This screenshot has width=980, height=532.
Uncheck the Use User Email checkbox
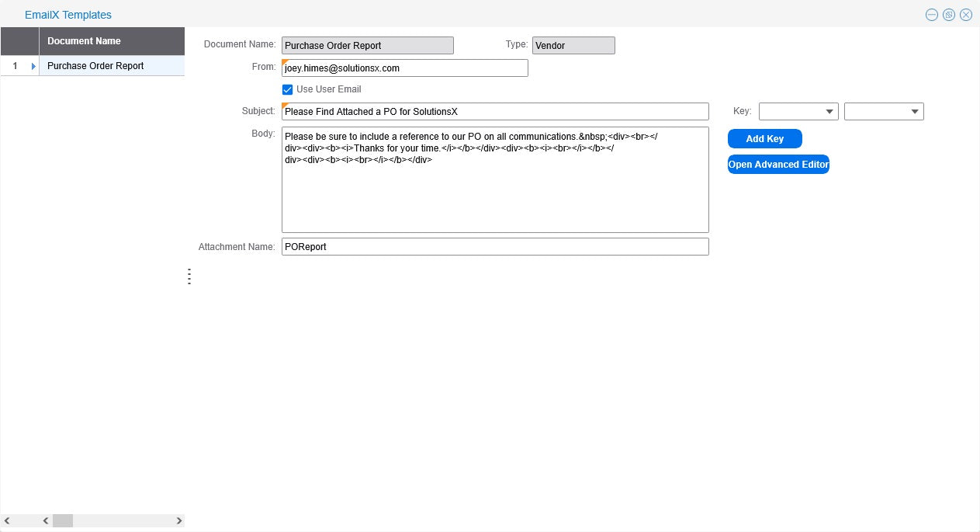click(x=287, y=89)
